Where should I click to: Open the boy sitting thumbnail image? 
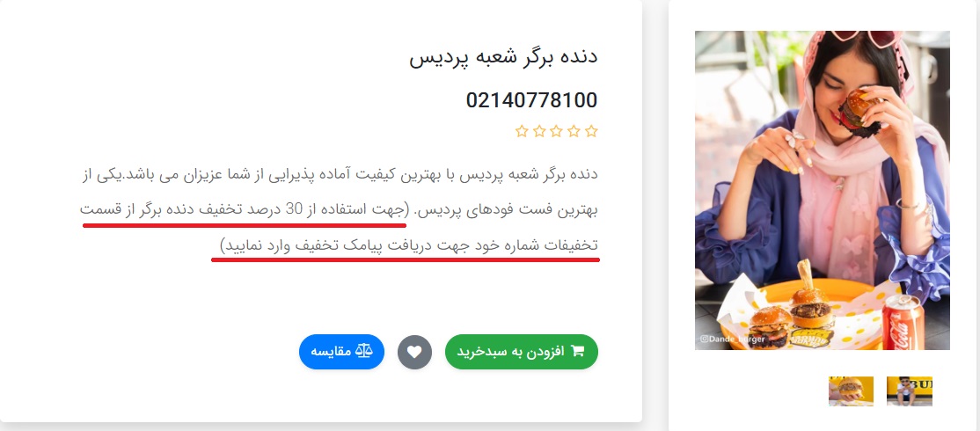910,391
